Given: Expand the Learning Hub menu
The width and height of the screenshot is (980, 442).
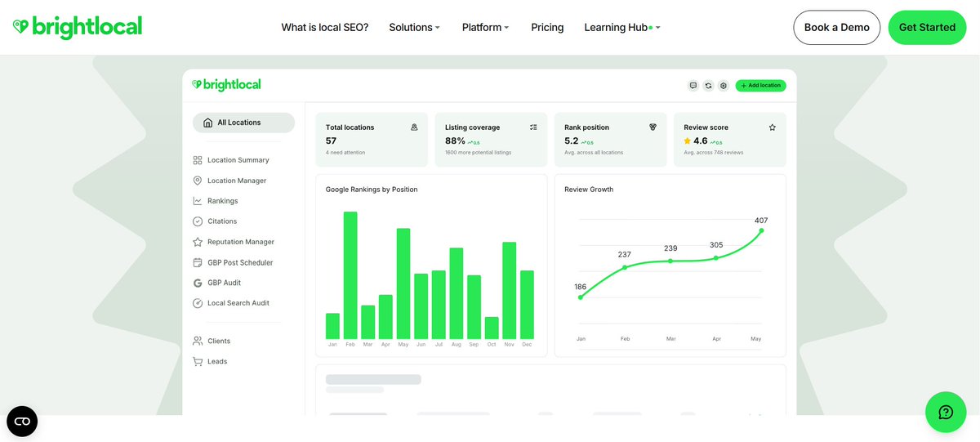Looking at the screenshot, I should click(622, 27).
